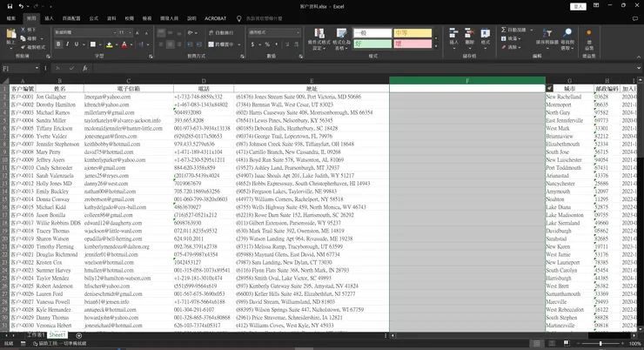Open Find & Select magnifier
The image size is (644, 350).
click(x=567, y=37)
